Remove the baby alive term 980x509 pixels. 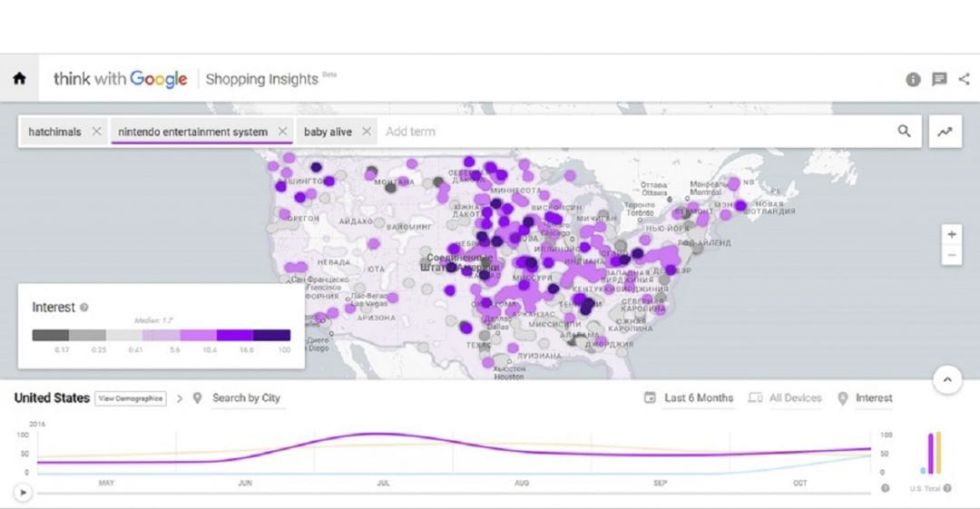tap(367, 132)
